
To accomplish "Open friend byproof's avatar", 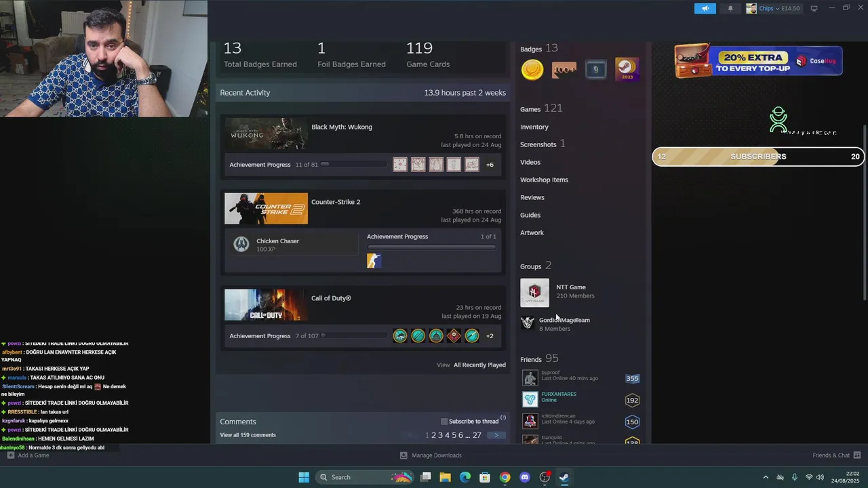I will pos(530,378).
